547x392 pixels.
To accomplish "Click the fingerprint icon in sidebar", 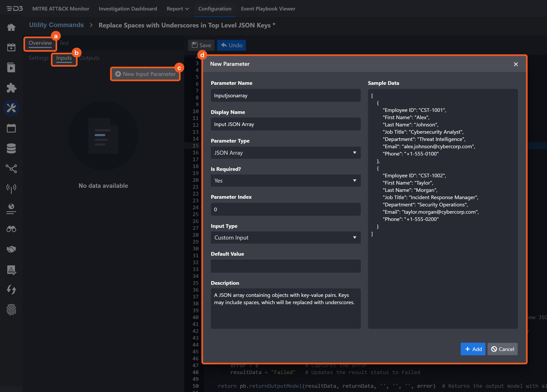I will click(11, 310).
